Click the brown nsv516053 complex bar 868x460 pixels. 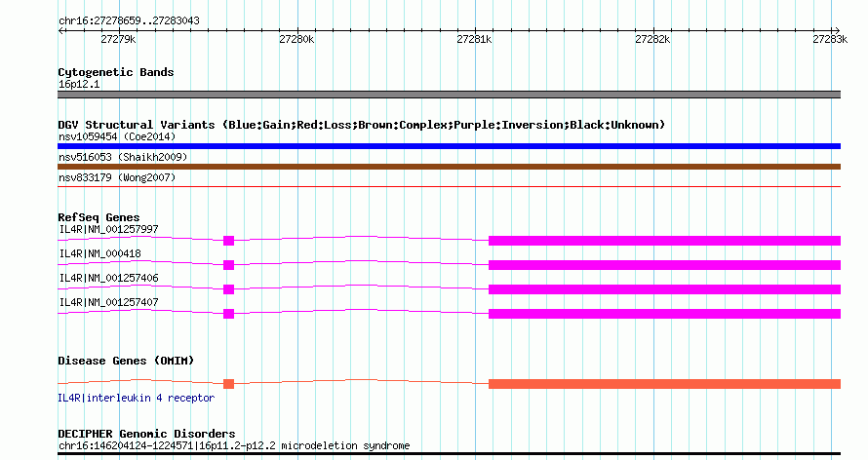click(x=449, y=167)
